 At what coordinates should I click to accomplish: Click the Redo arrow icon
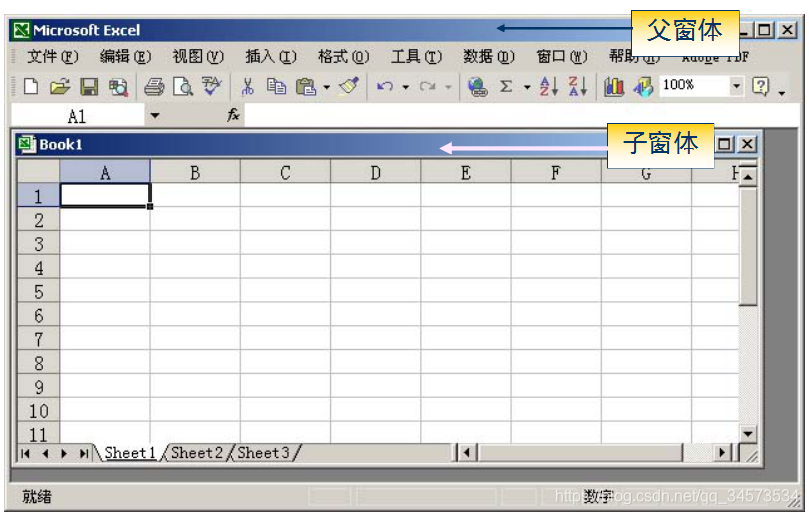click(428, 86)
